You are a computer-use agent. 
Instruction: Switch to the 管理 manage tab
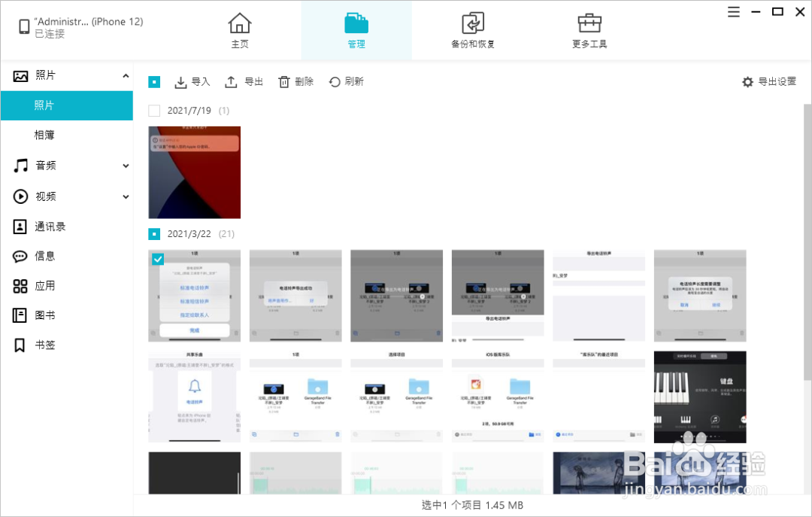(x=356, y=31)
